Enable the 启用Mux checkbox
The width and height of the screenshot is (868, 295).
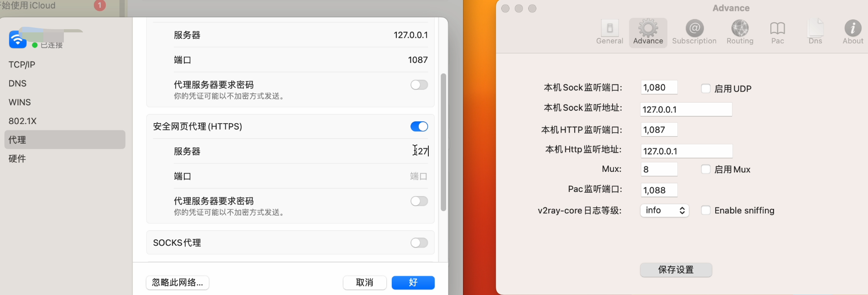706,170
